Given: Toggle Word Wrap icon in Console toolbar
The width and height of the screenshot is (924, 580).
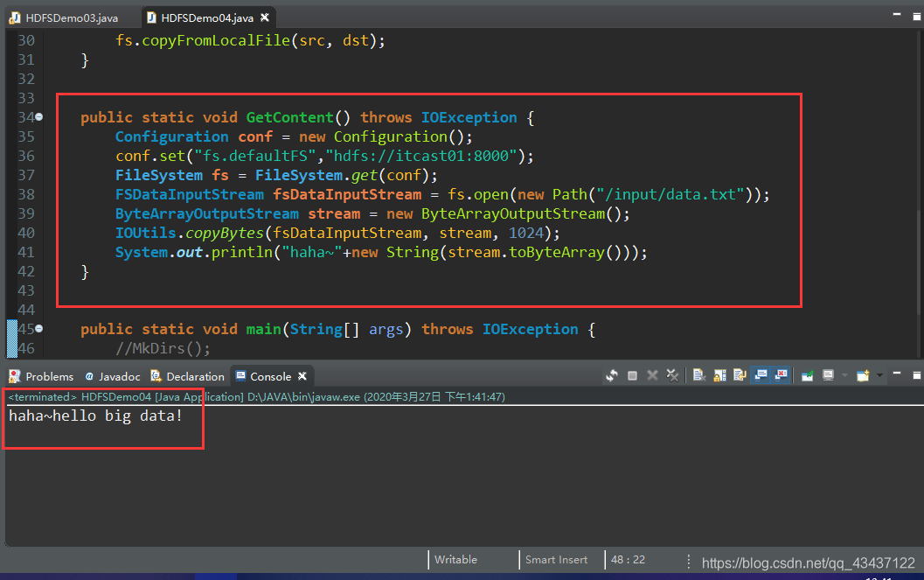Looking at the screenshot, I should pyautogui.click(x=740, y=375).
